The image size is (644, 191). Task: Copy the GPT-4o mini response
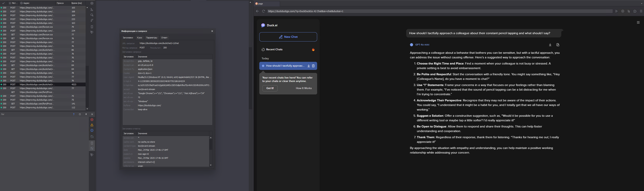click(558, 45)
